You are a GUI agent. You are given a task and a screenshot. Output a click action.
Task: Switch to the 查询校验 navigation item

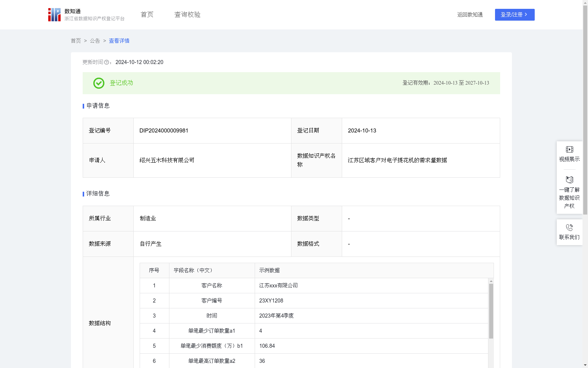click(x=187, y=14)
